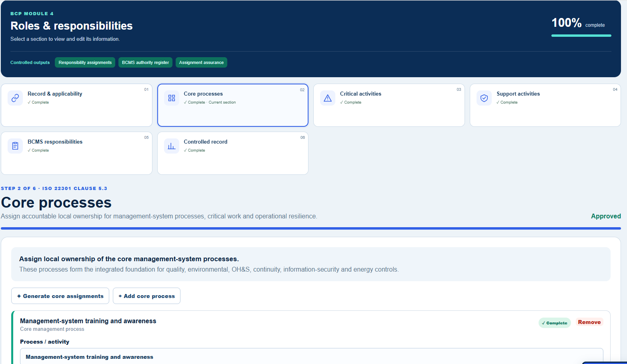
Task: Open the Controlled record section
Action: [x=233, y=153]
